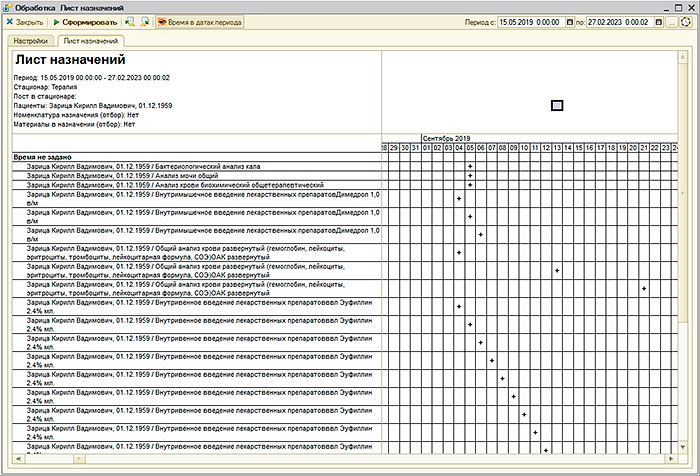Click the second icon right of Сформировать
700x476 pixels.
144,21
